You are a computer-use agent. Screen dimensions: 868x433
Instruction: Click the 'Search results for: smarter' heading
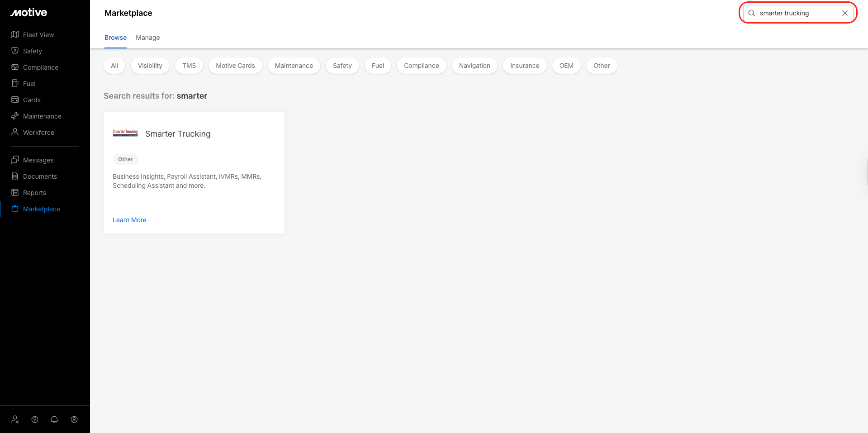click(156, 96)
